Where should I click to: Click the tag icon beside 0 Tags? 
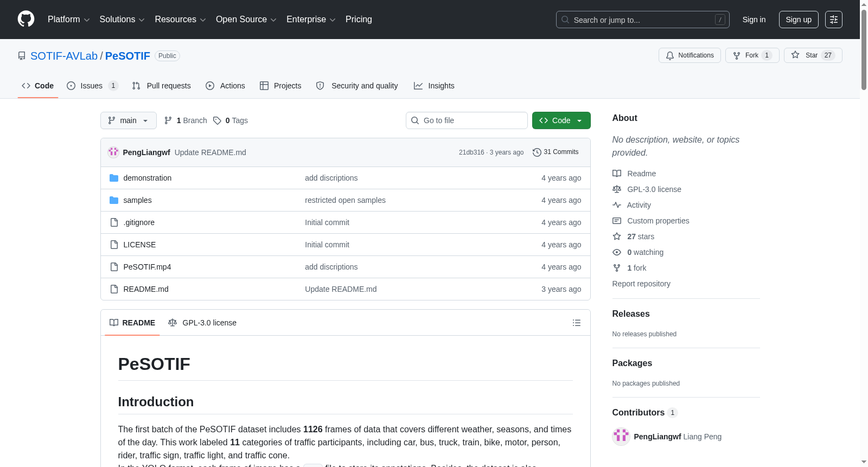(x=217, y=120)
